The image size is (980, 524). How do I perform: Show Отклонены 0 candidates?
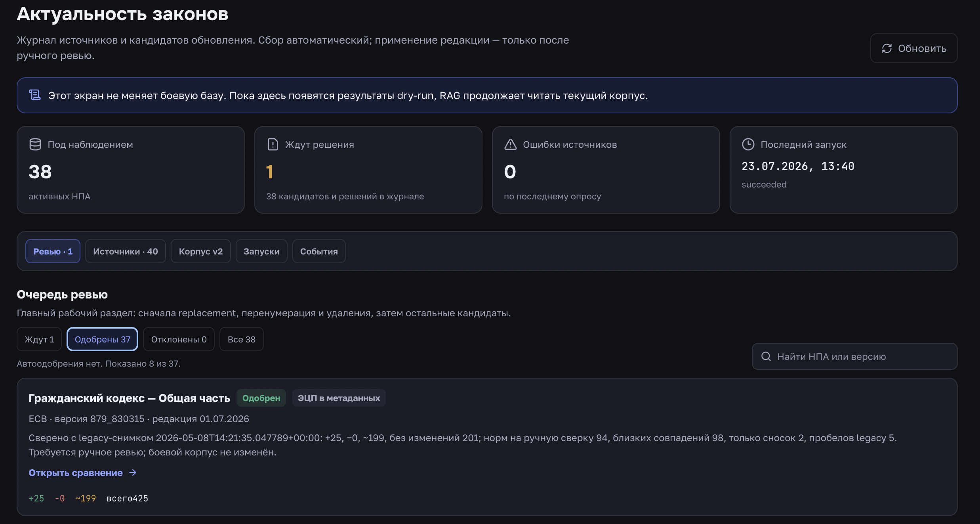[x=179, y=339]
